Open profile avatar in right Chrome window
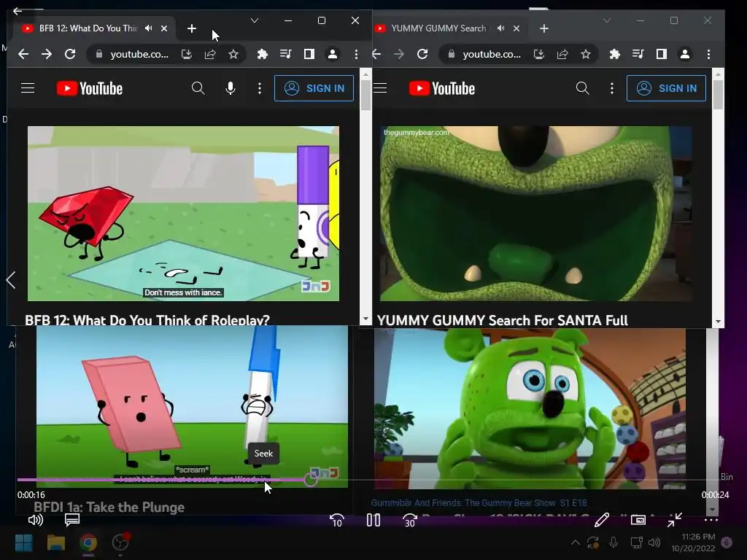Viewport: 747px width, 560px height. [x=685, y=54]
